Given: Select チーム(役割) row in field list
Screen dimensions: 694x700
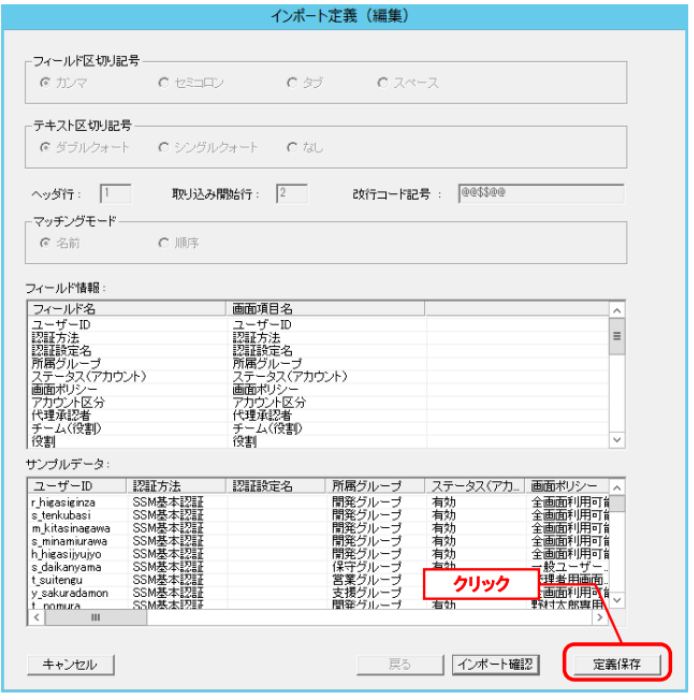Looking at the screenshot, I should point(319,428).
